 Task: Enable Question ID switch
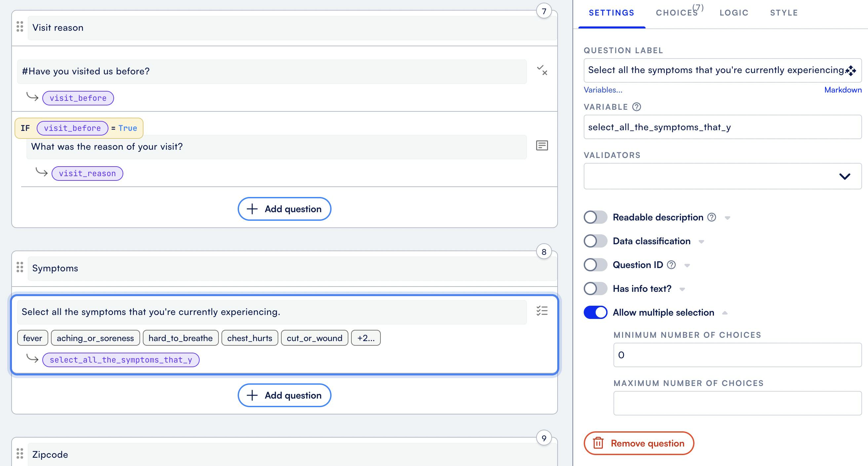595,265
